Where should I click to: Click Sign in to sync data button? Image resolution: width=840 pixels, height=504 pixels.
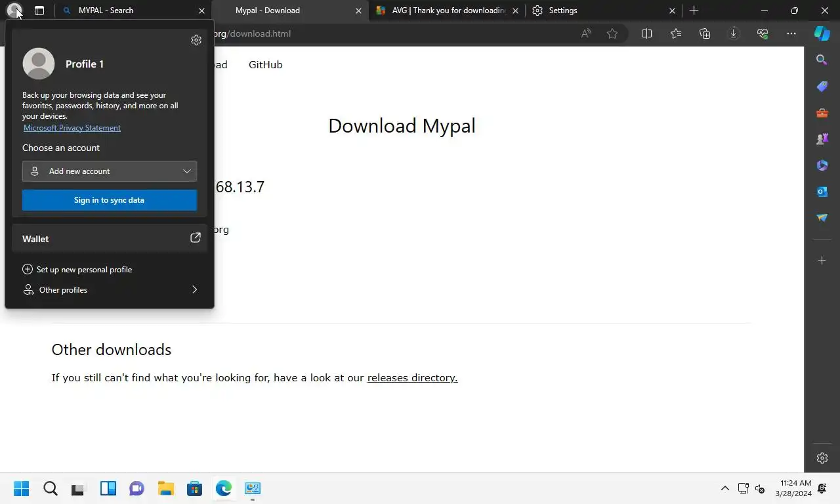point(110,200)
